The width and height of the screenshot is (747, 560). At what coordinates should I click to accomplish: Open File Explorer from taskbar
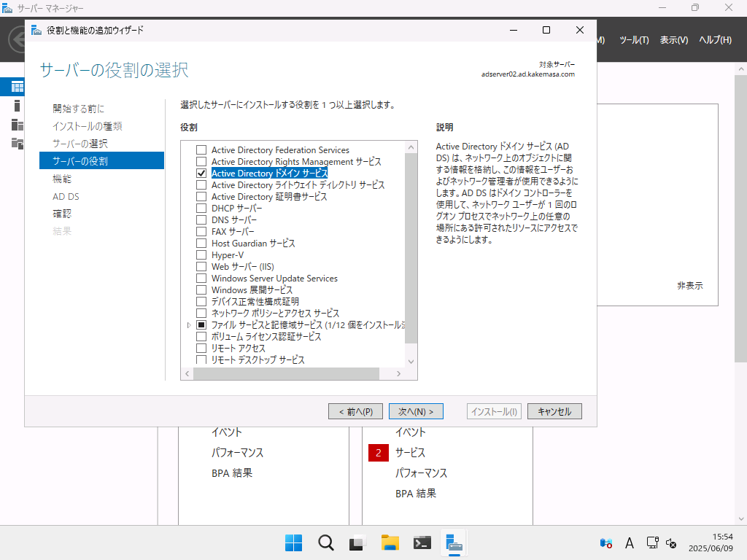(390, 542)
